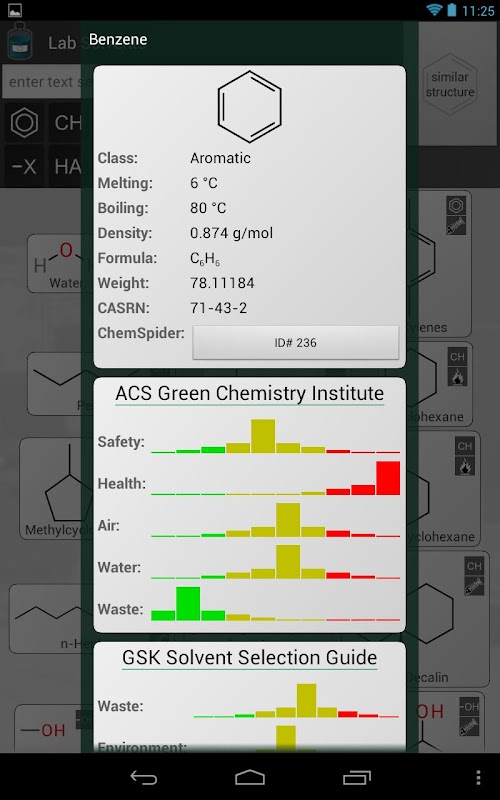Screen dimensions: 500x800
Task: Tap the GSK Waste rating histogram
Action: click(296, 701)
